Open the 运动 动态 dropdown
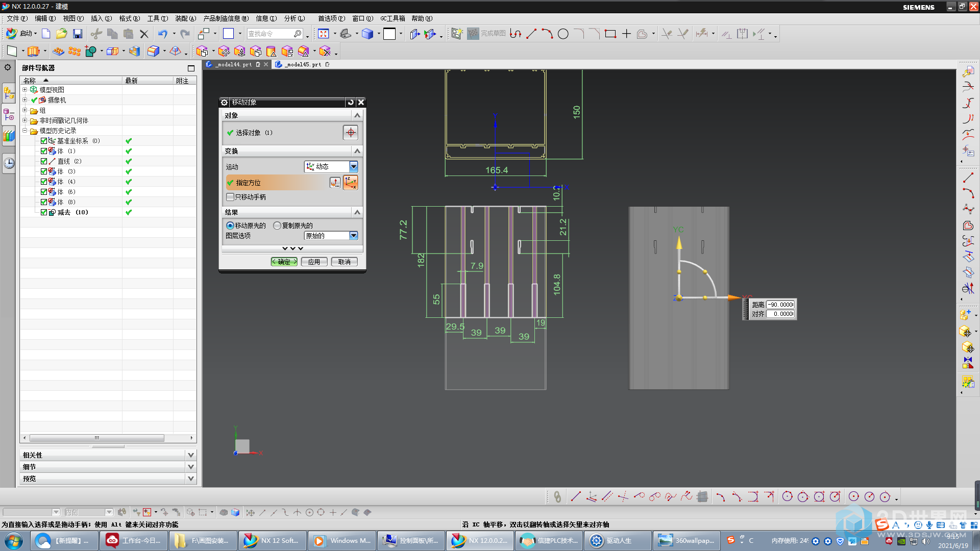980x551 pixels. click(x=331, y=167)
